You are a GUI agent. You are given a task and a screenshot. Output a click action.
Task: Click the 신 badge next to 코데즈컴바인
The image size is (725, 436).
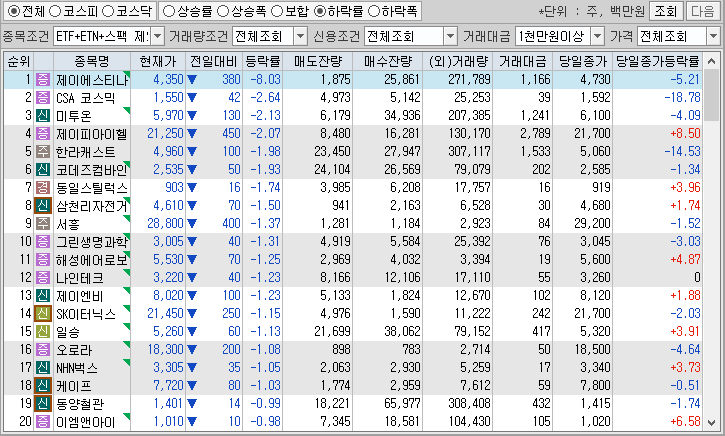coord(43,170)
